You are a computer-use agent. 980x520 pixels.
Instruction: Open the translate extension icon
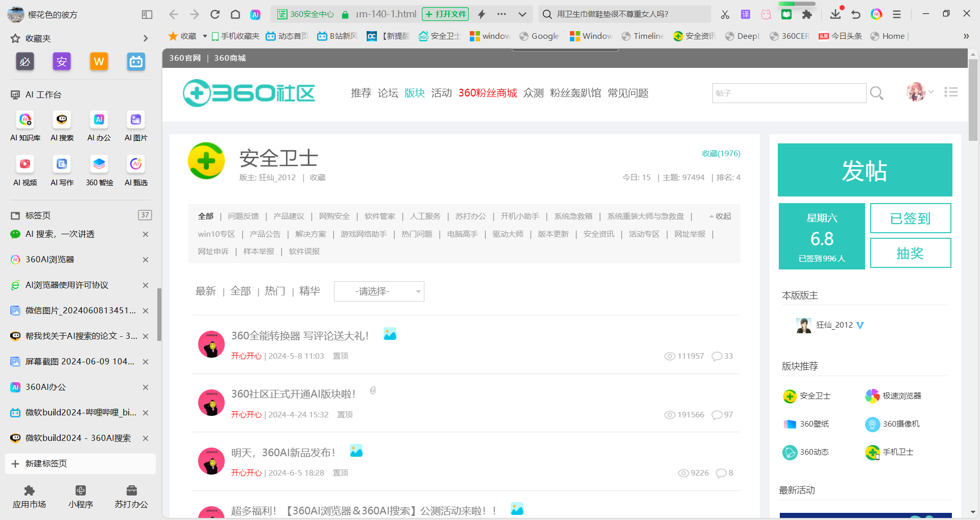click(746, 14)
